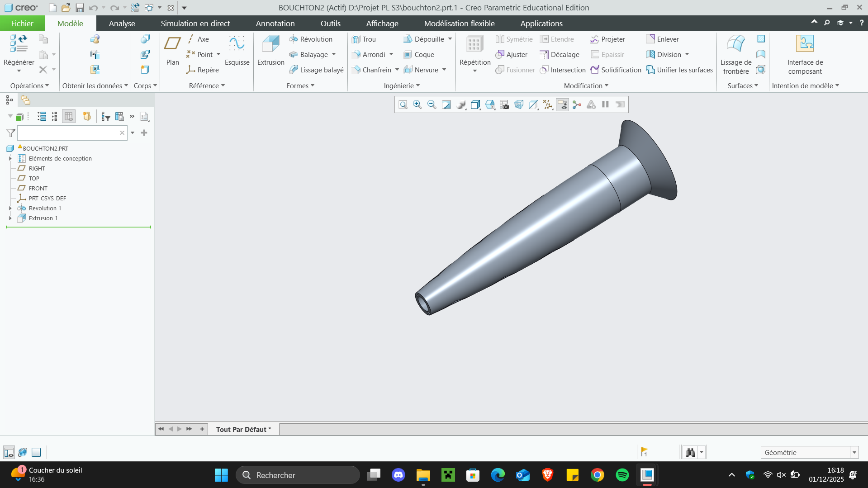The width and height of the screenshot is (868, 488).
Task: Create a datum Plan
Action: 172,50
